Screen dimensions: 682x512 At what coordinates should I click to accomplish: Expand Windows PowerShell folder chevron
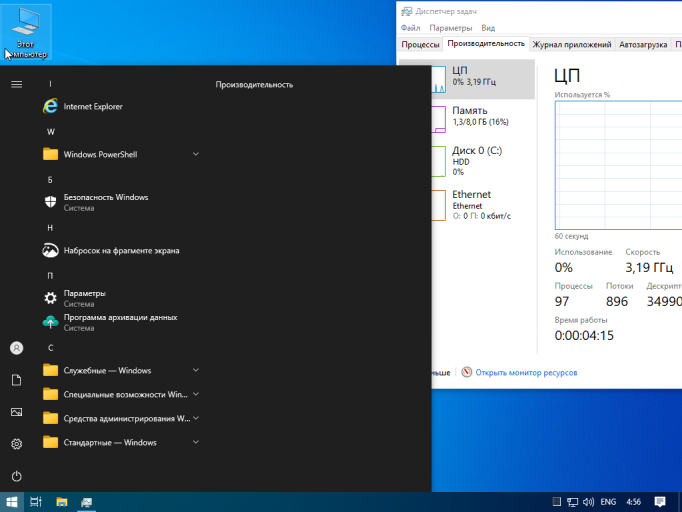pyautogui.click(x=196, y=154)
